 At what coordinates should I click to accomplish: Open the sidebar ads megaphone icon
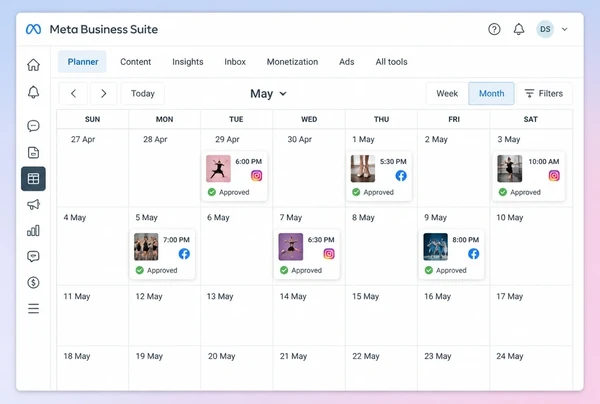click(x=33, y=204)
